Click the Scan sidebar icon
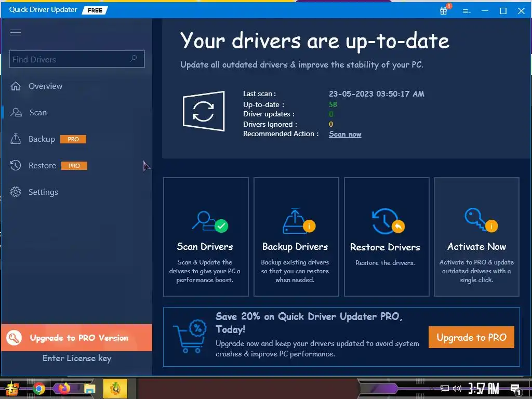This screenshot has height=399, width=532. point(16,112)
